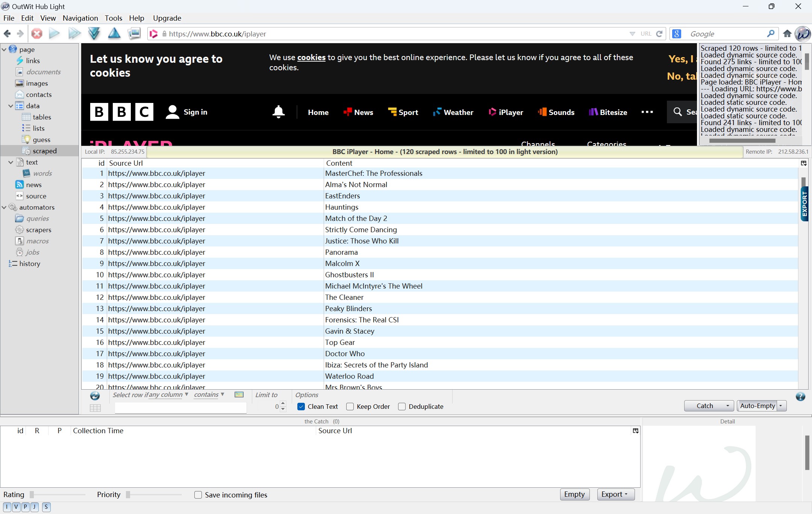Click the vertical EXPORT side tab

[x=804, y=204]
